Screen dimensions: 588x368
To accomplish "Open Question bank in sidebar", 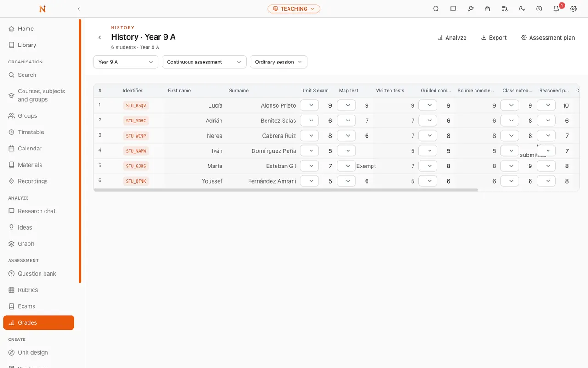I will pyautogui.click(x=39, y=274).
